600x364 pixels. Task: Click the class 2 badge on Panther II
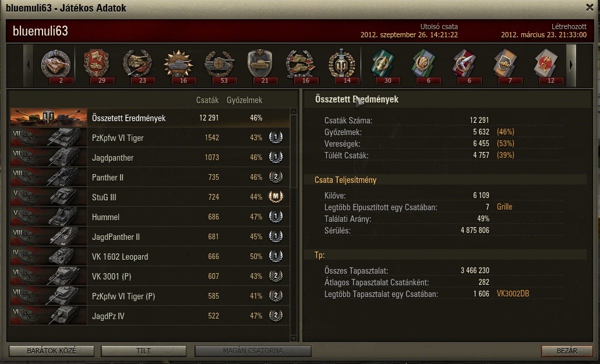(276, 177)
